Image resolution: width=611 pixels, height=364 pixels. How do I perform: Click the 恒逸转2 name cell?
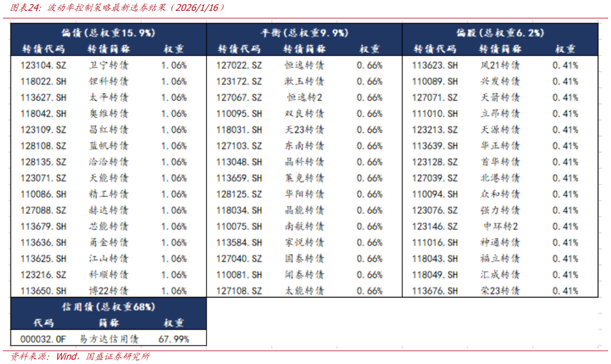coord(304,97)
